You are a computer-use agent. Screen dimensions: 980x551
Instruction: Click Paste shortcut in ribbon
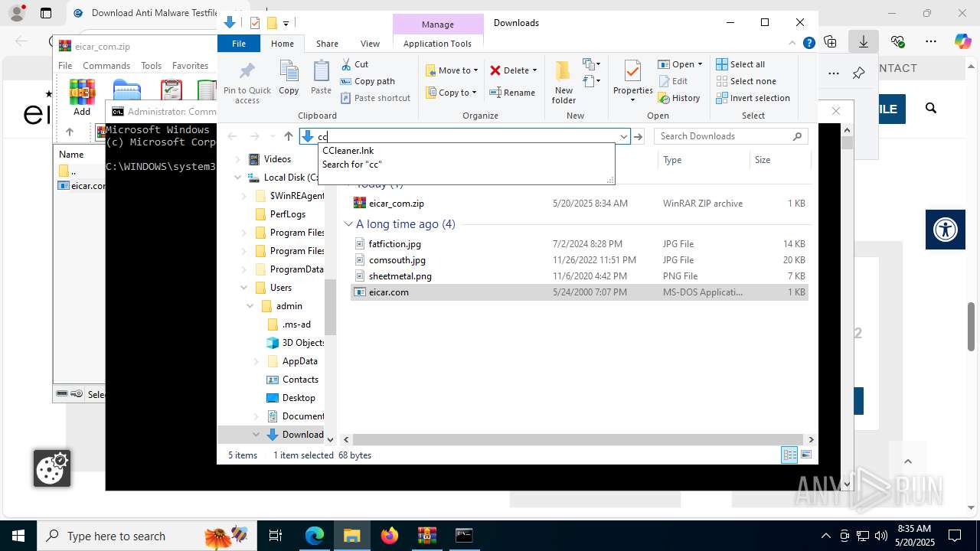point(375,98)
